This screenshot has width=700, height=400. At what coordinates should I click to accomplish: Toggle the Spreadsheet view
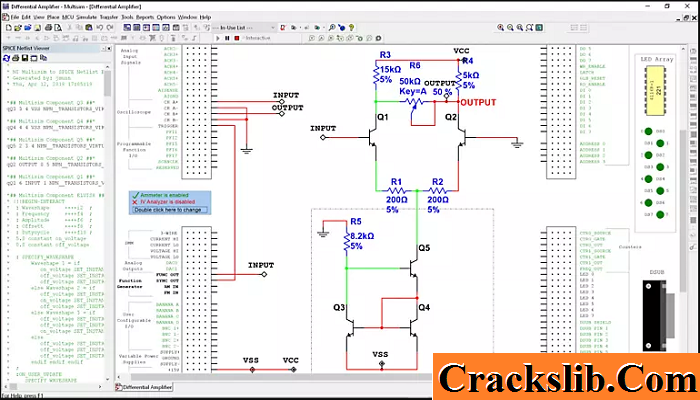(137, 28)
